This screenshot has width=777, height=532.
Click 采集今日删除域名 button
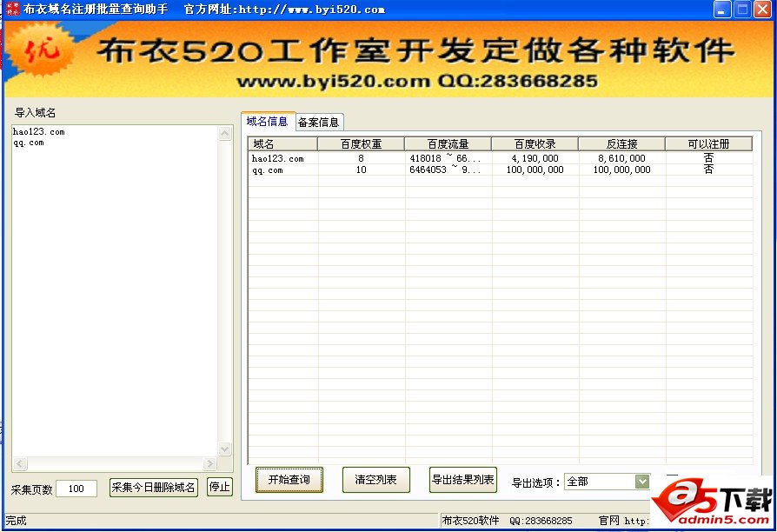point(154,488)
